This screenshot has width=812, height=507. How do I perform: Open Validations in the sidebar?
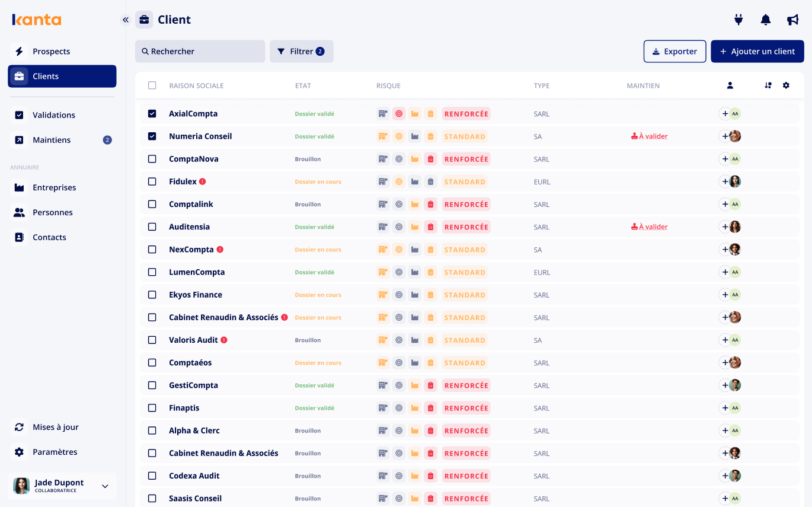pyautogui.click(x=62, y=115)
